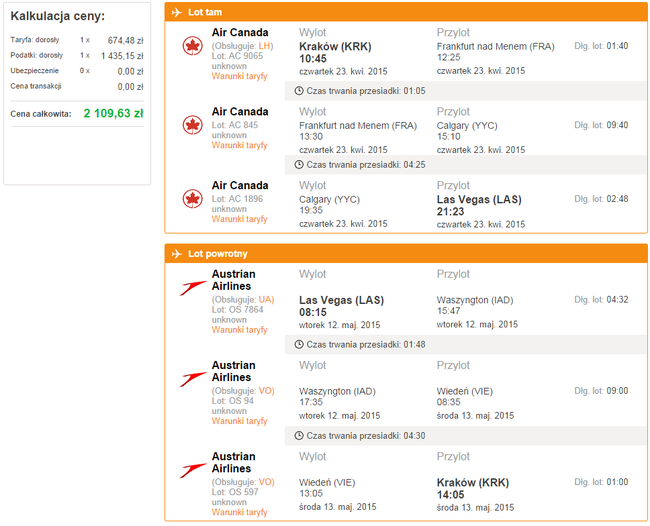Open Warunki taryfy for flight OS 597
650x526 pixels.
pos(239,512)
